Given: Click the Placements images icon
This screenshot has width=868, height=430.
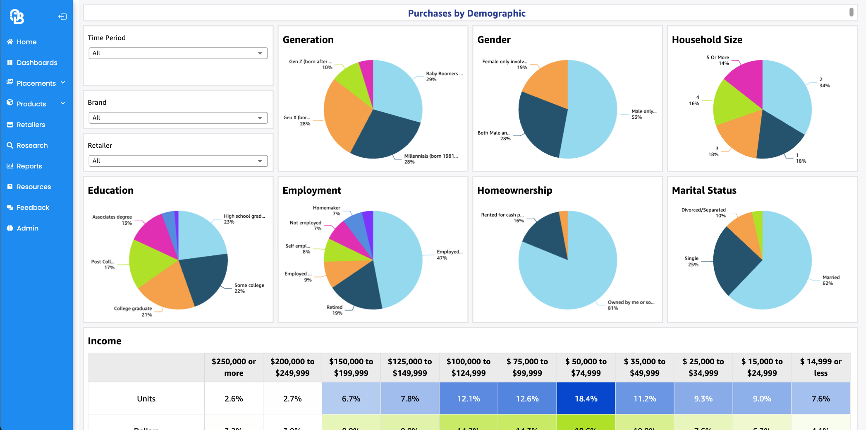Looking at the screenshot, I should (10, 82).
